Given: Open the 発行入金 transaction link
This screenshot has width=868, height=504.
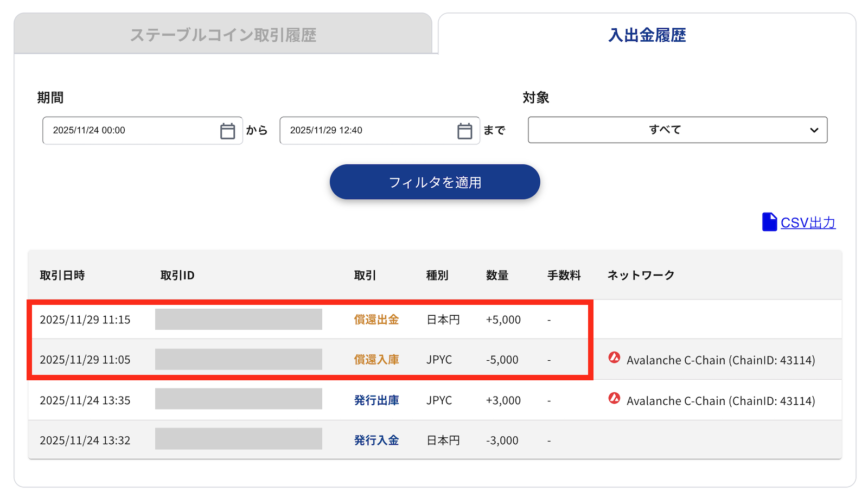Looking at the screenshot, I should pos(376,441).
